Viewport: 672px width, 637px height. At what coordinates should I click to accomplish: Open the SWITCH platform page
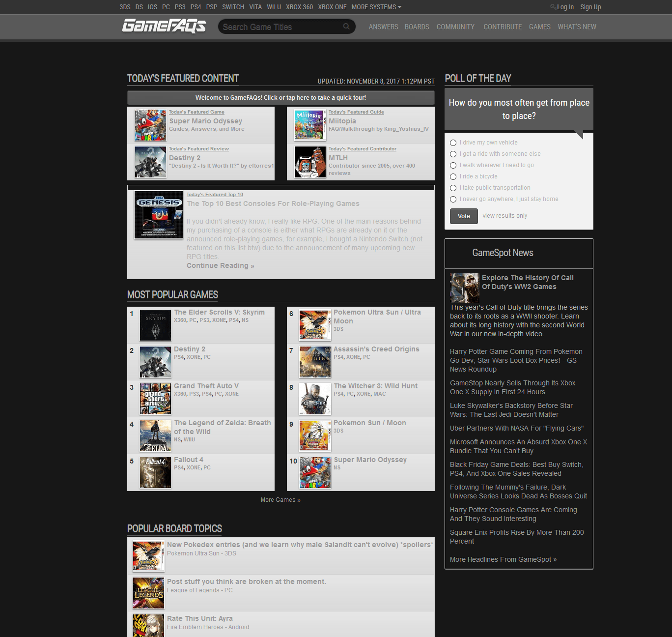tap(233, 7)
